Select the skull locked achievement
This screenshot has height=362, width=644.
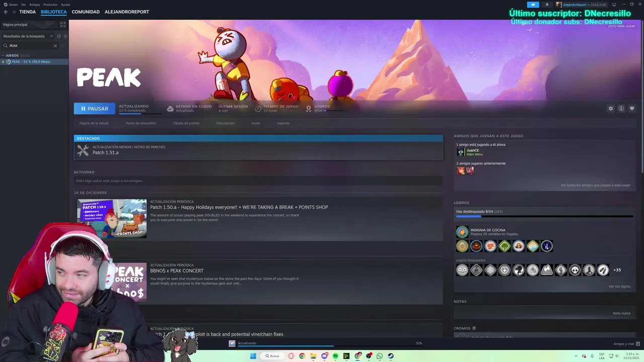pyautogui.click(x=575, y=270)
